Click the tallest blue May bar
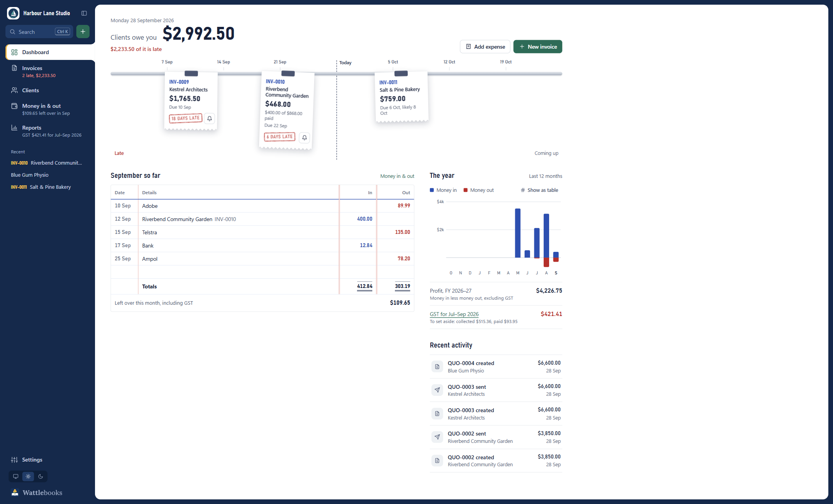The image size is (833, 504). 518,233
